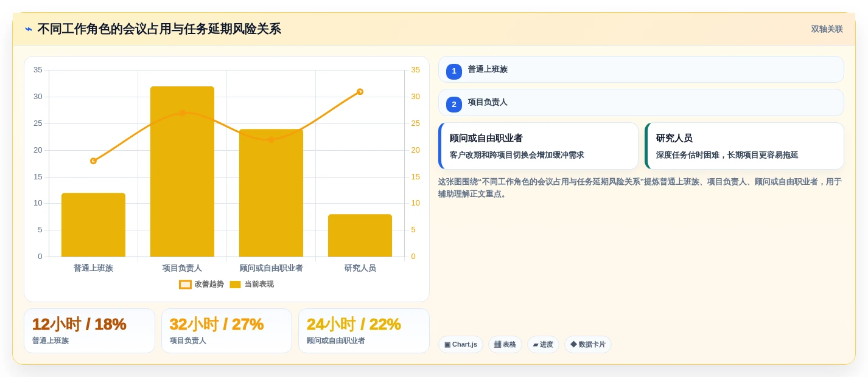This screenshot has width=868, height=377.
Task: Click the 改善趋势 orange legend swatch
Action: click(185, 285)
